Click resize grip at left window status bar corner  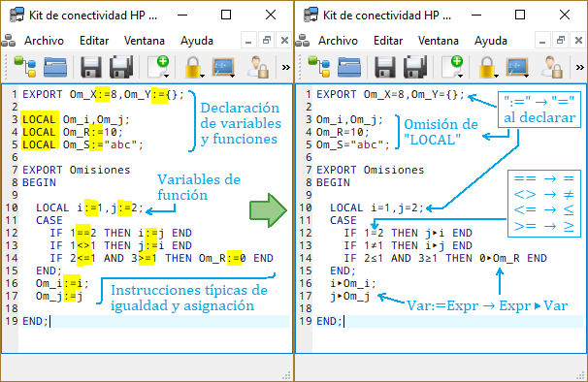click(x=286, y=375)
